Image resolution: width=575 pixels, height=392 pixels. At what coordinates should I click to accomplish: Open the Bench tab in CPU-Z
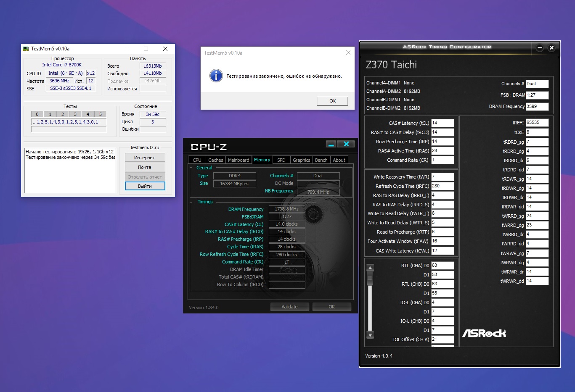[321, 160]
